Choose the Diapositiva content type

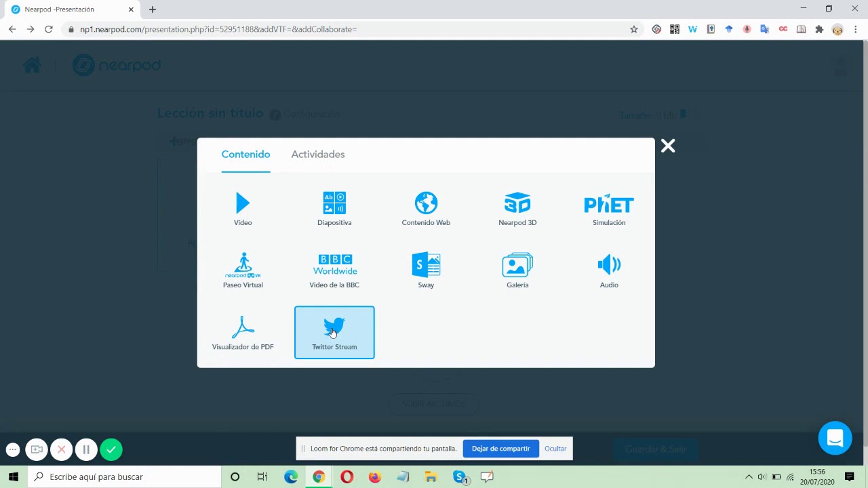[x=334, y=208]
